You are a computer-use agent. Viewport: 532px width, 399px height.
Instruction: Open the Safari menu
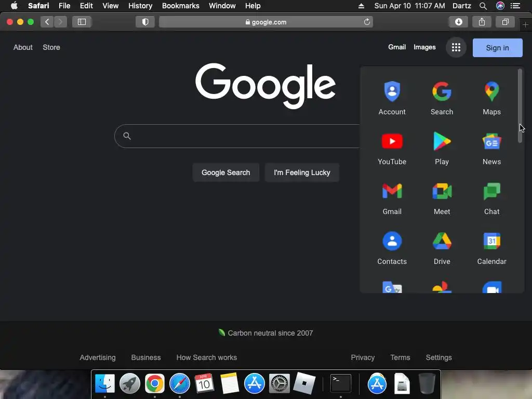click(x=38, y=6)
